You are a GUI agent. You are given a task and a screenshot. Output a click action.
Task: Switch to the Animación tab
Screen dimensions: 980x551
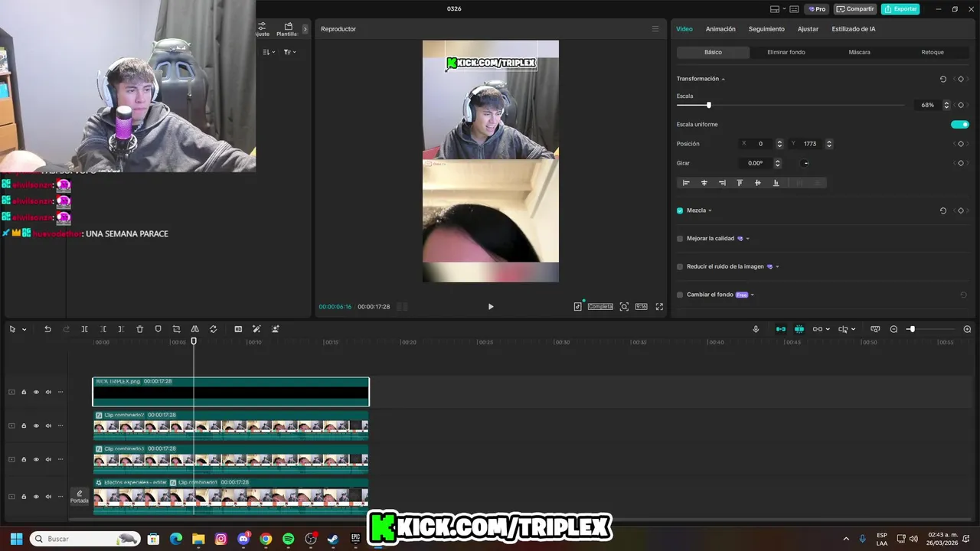720,29
